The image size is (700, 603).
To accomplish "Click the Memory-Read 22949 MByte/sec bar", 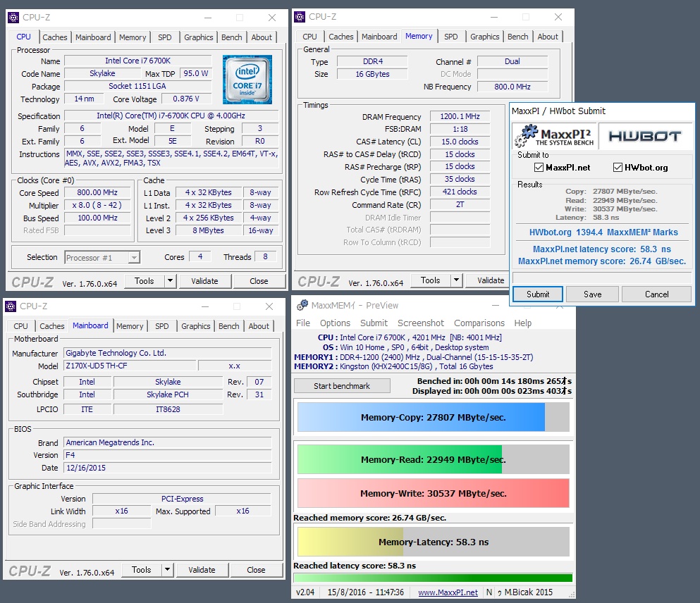I will click(x=434, y=459).
